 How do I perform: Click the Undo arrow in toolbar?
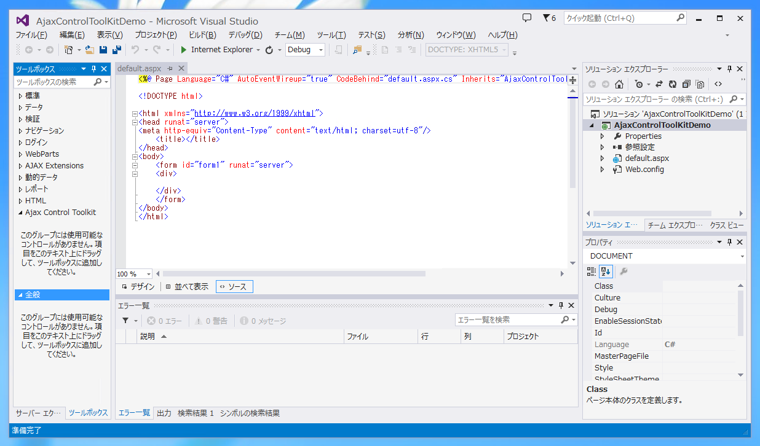click(x=135, y=49)
